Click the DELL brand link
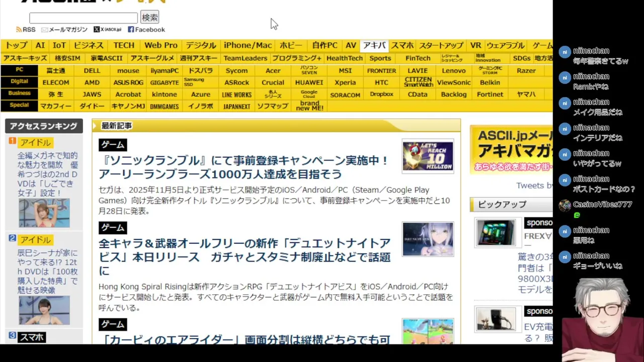 tap(92, 71)
